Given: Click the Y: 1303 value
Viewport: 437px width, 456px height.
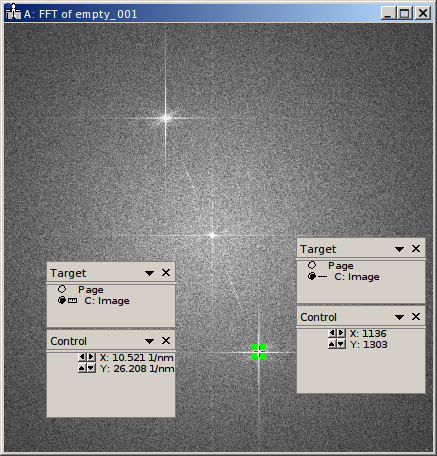Looking at the screenshot, I should (368, 345).
